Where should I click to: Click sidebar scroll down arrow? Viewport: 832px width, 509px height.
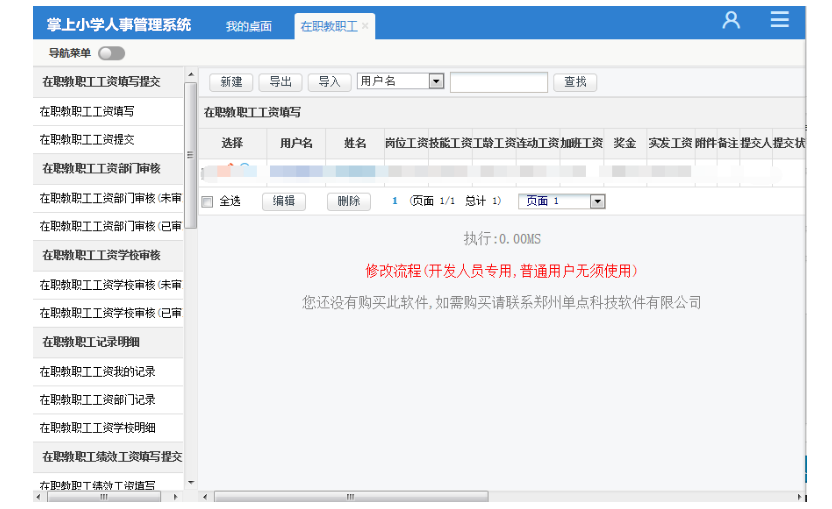(191, 483)
